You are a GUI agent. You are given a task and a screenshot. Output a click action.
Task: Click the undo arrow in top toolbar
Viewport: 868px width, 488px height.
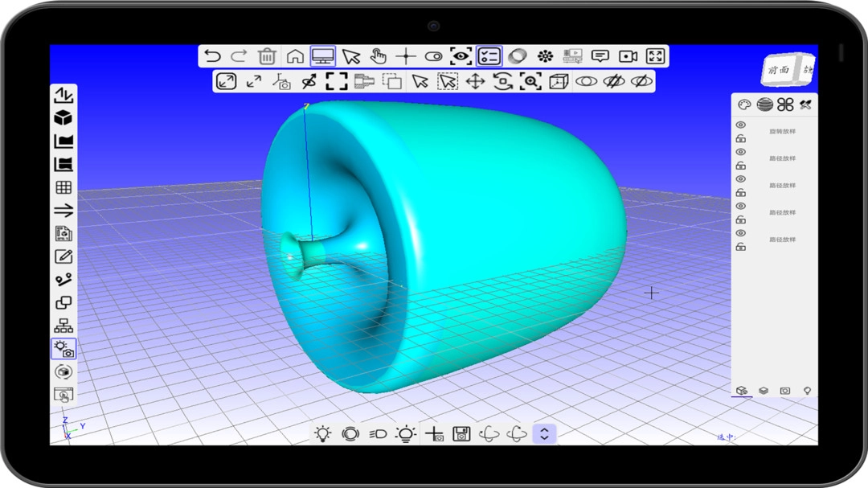click(x=212, y=56)
